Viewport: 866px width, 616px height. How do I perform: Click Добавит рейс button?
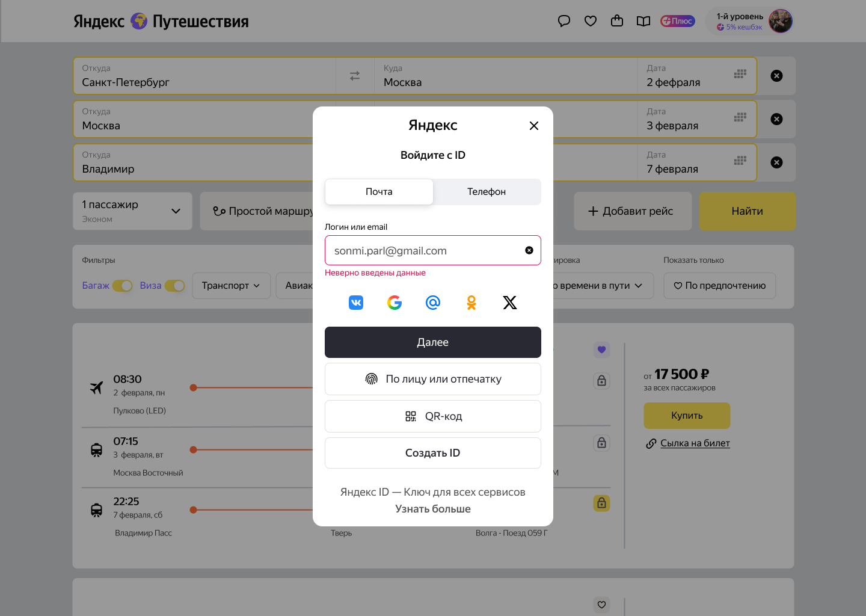point(633,211)
